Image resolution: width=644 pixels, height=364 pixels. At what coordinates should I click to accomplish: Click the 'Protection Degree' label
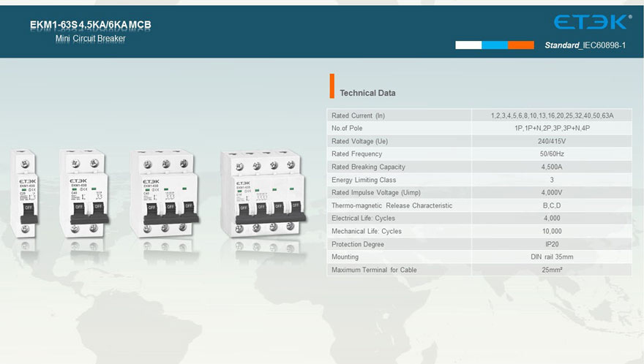358,244
